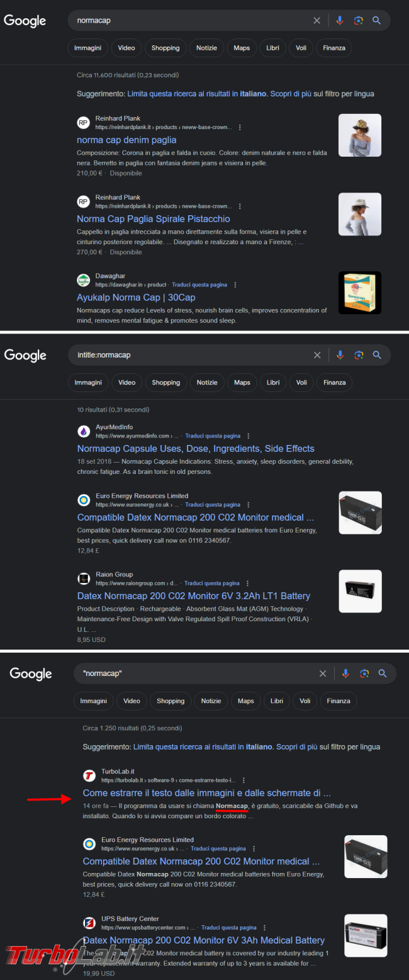Open Ayukalp Norma Cap | 30Cap result
409x980 pixels.
click(x=137, y=298)
